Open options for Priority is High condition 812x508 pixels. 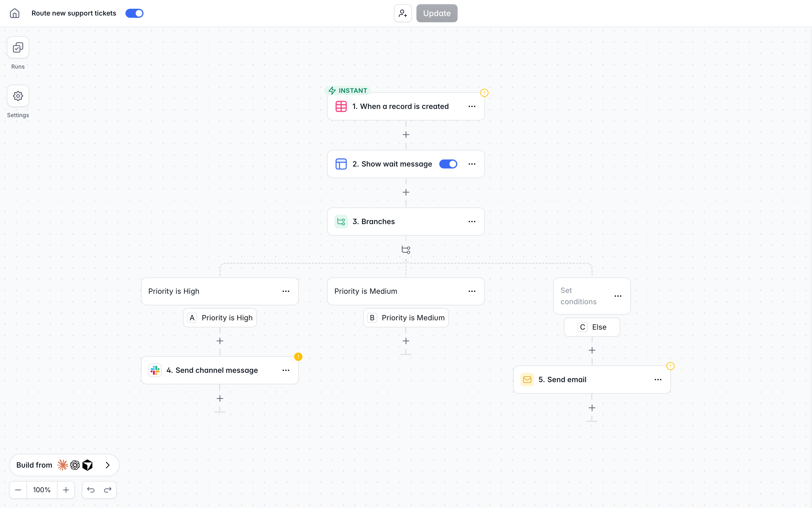point(286,291)
